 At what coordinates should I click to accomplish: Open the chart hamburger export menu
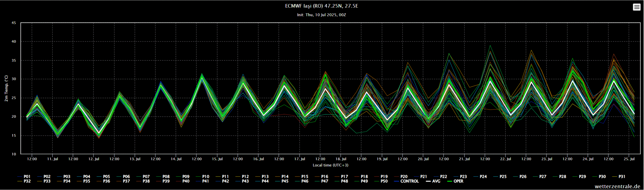pos(636,7)
